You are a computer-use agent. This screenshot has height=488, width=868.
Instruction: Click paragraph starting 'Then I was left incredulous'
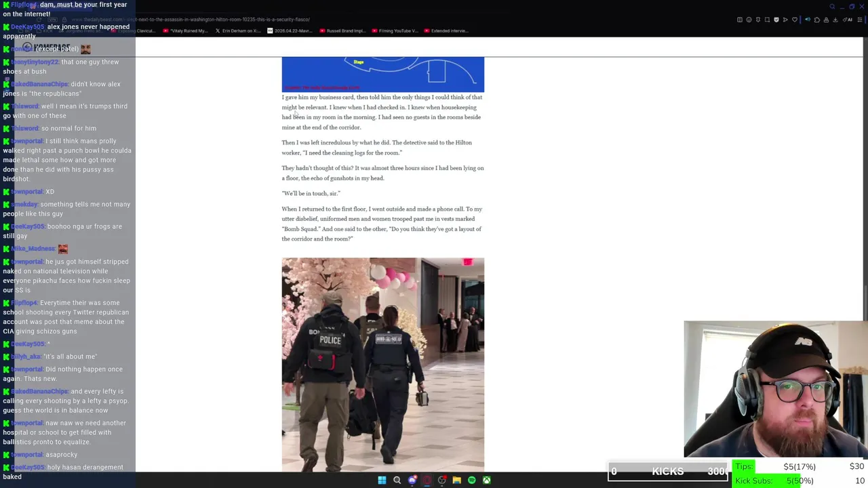tap(378, 147)
